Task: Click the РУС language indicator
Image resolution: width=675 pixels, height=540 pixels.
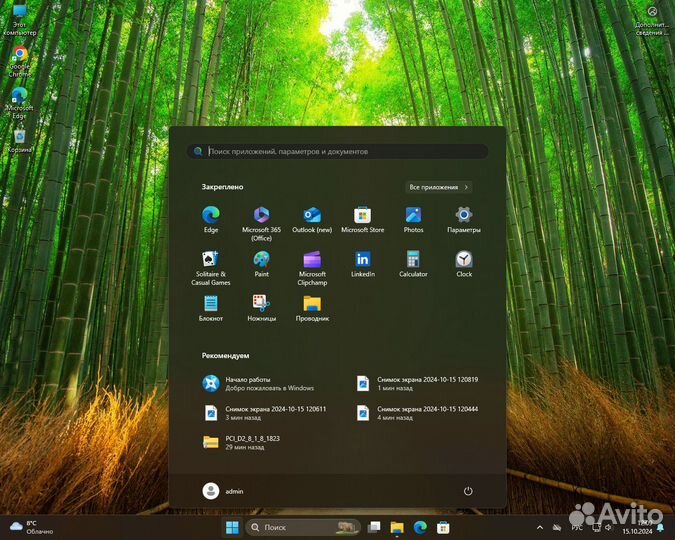Action: coord(576,528)
